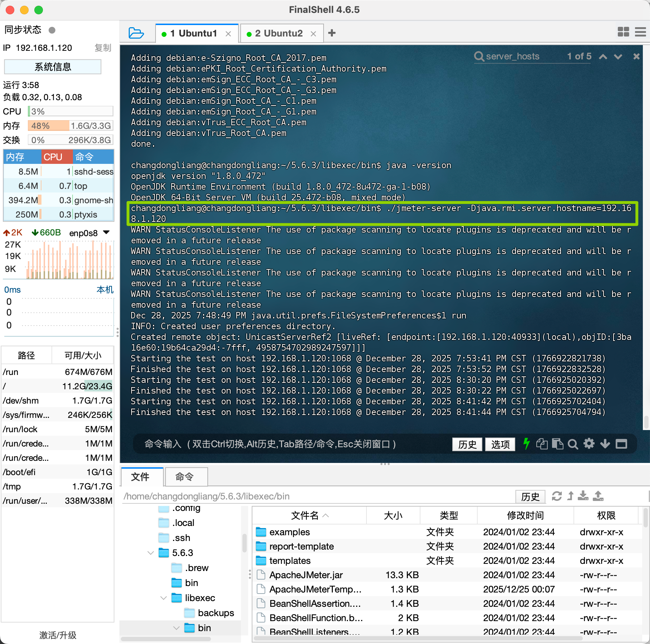Select the templates folder row
The width and height of the screenshot is (650, 644).
click(x=447, y=561)
